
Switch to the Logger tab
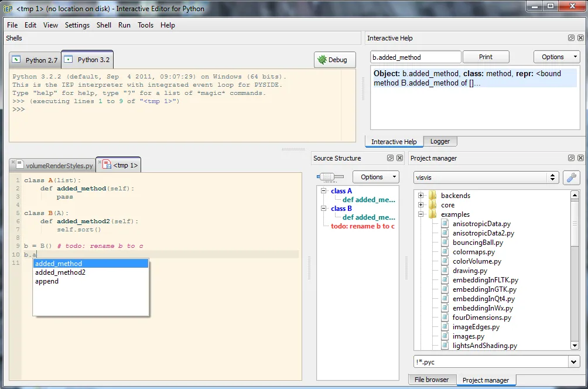440,141
